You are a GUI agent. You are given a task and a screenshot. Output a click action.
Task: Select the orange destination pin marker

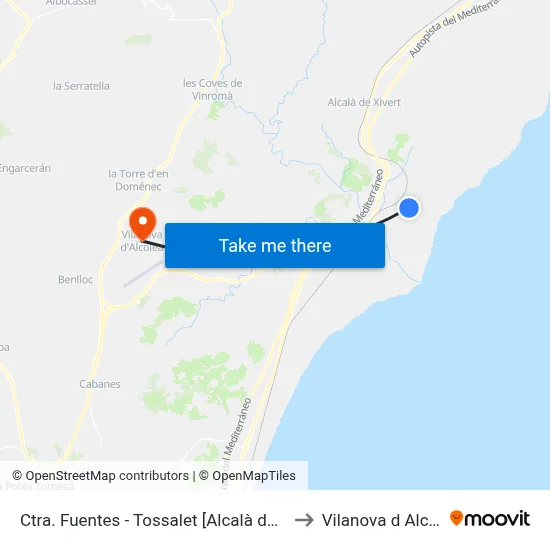[x=143, y=224]
